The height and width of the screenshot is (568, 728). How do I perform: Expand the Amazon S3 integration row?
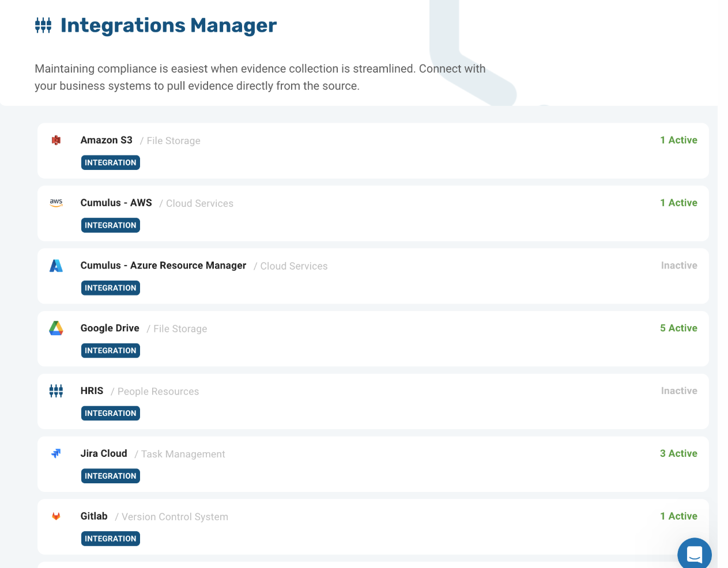click(372, 150)
